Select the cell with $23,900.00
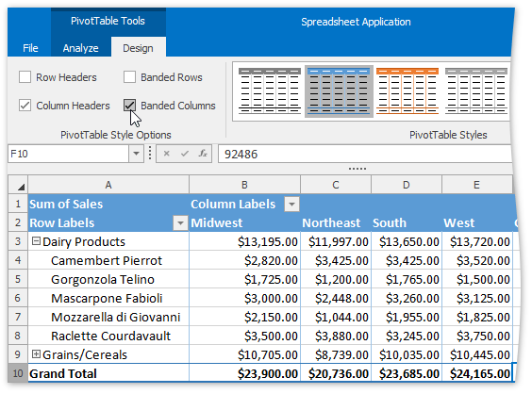Image resolution: width=532 pixels, height=394 pixels. 244,373
